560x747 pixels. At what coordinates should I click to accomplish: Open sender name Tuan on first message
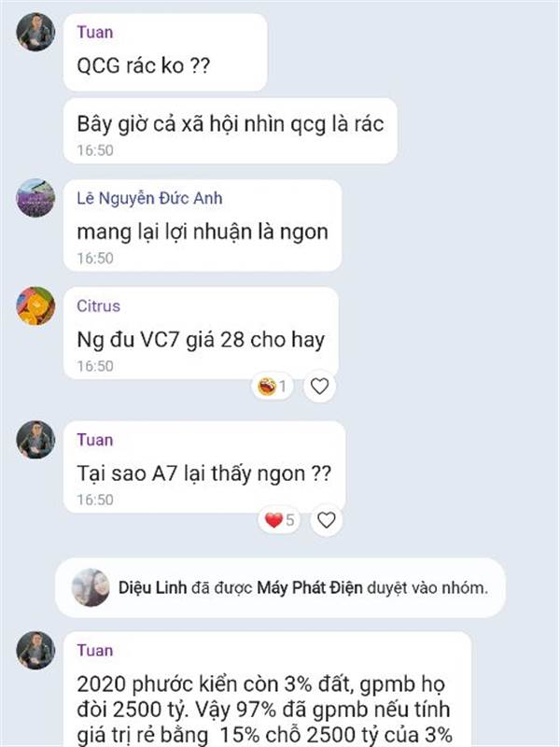tap(95, 32)
